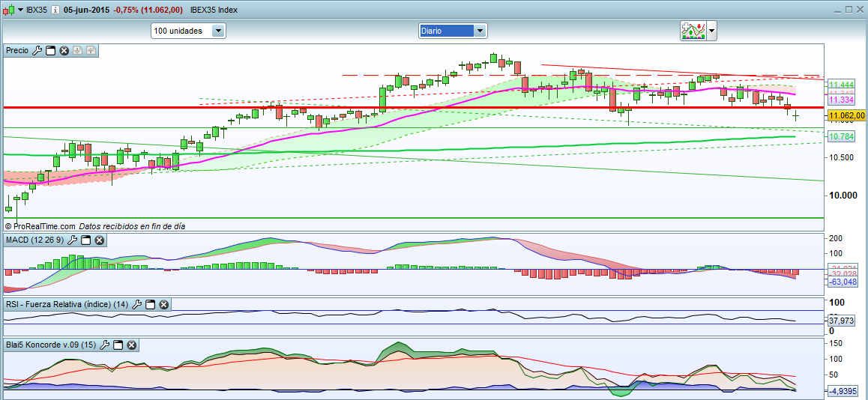Close the RSI indicator panel
Screen dimensions: 868x400
coord(164,304)
